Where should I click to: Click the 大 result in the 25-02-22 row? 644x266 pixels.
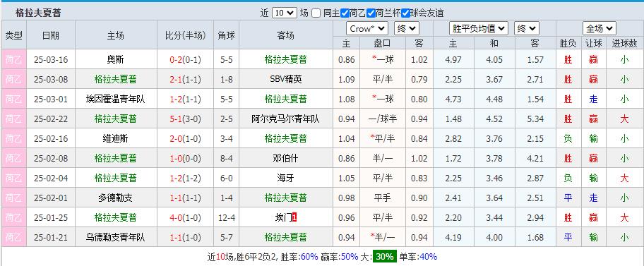click(x=624, y=119)
